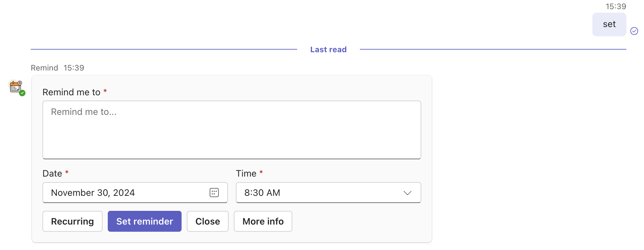Click the green checkmark badge on bot avatar
This screenshot has width=644, height=250.
(x=22, y=93)
